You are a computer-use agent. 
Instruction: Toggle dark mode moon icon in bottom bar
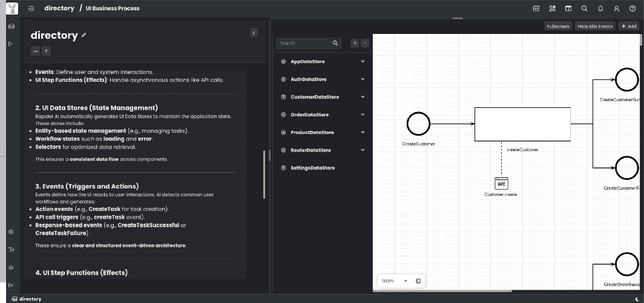(637, 299)
